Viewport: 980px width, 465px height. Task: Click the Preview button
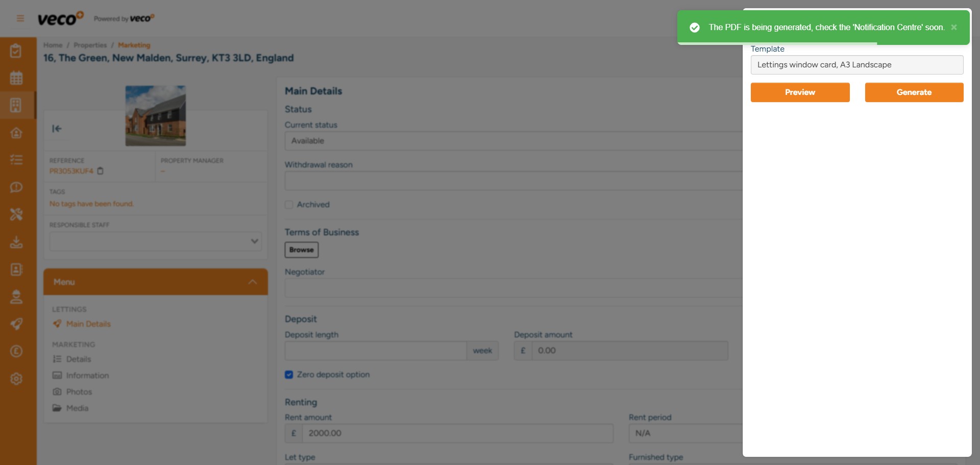[800, 92]
